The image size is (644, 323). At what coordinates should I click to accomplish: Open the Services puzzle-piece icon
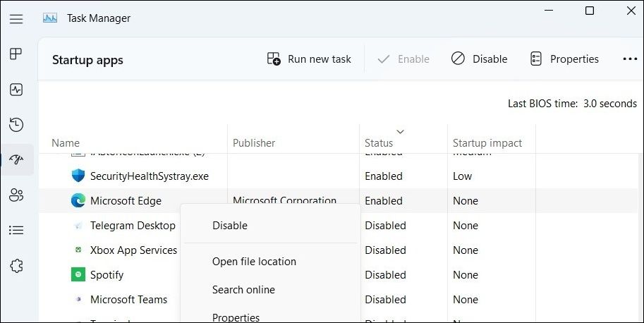(16, 266)
